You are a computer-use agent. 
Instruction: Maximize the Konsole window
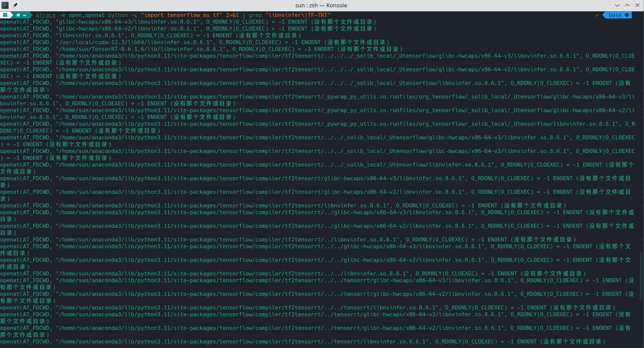(x=627, y=5)
